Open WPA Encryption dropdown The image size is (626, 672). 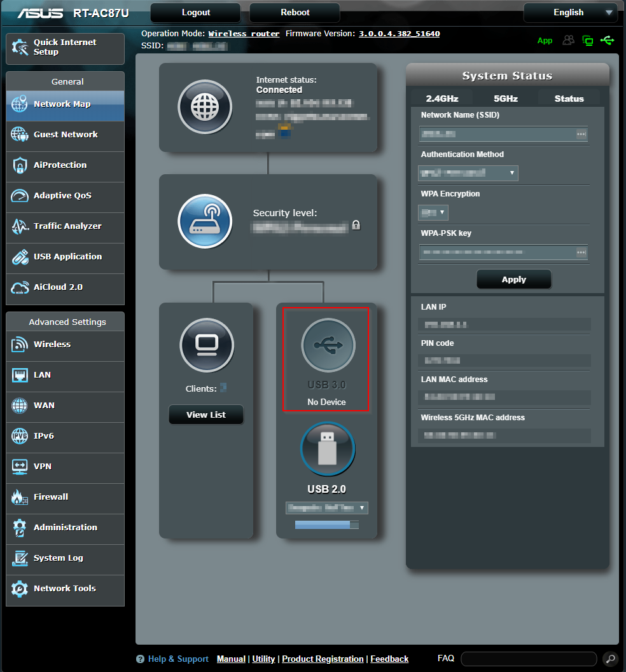[x=433, y=212]
